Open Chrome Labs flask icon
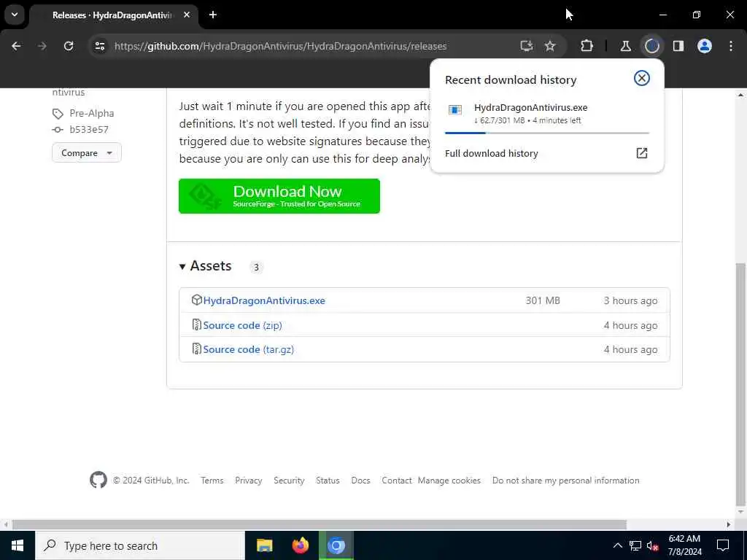The image size is (747, 560). click(x=625, y=46)
